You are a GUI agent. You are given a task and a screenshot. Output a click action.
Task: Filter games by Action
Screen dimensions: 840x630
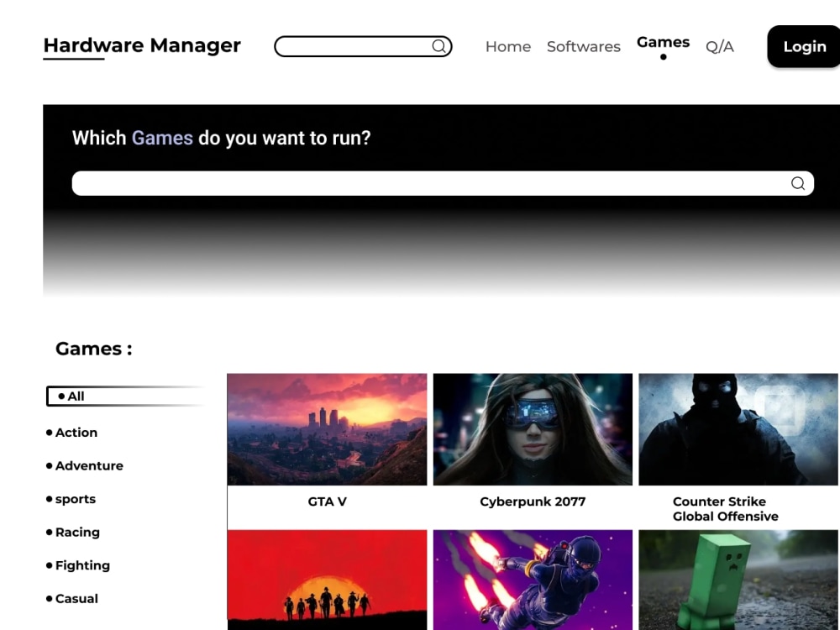71,433
